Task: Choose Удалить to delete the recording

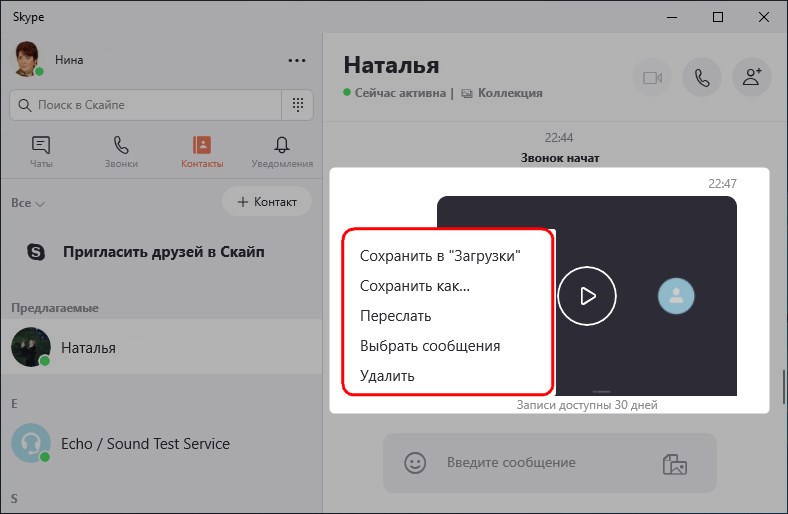Action: point(387,376)
